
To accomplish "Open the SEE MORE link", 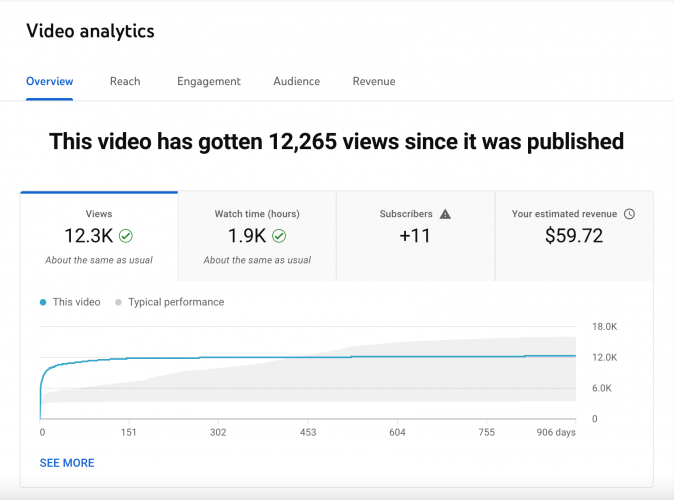I will point(67,463).
